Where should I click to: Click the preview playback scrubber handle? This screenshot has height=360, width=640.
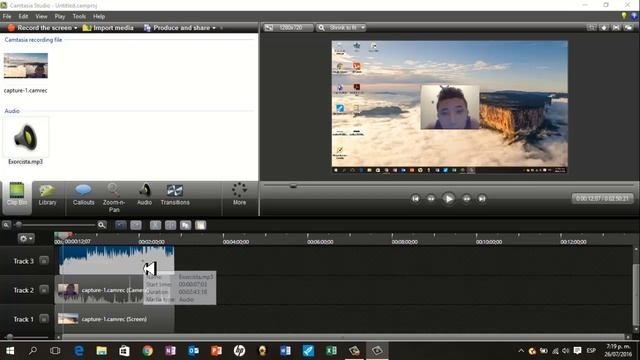293,186
